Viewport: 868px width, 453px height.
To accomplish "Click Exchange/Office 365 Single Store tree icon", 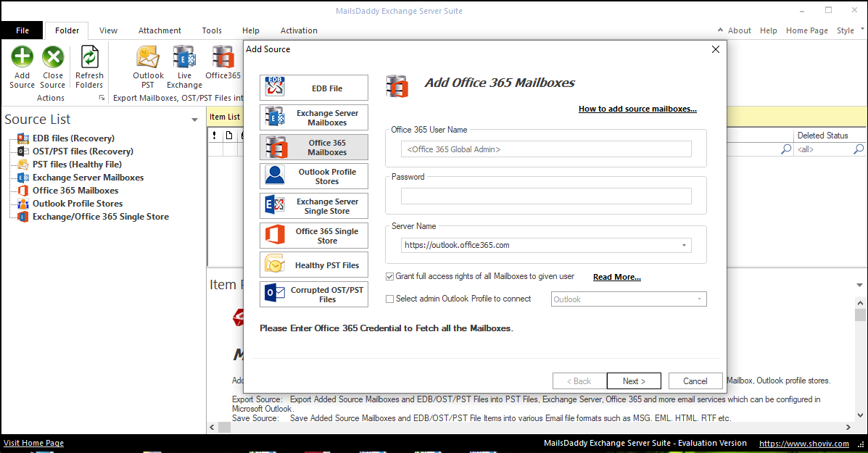I will pyautogui.click(x=22, y=217).
